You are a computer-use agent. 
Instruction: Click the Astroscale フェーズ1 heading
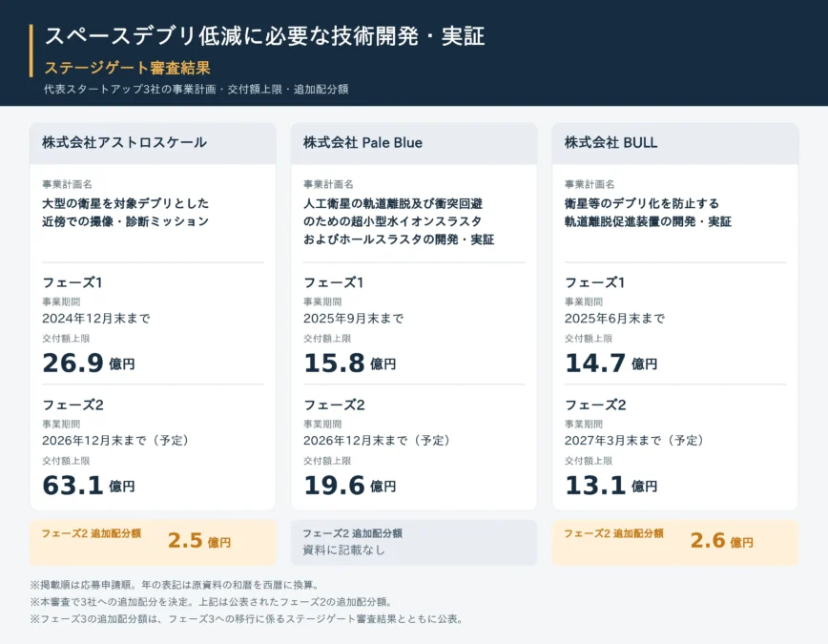point(72,282)
